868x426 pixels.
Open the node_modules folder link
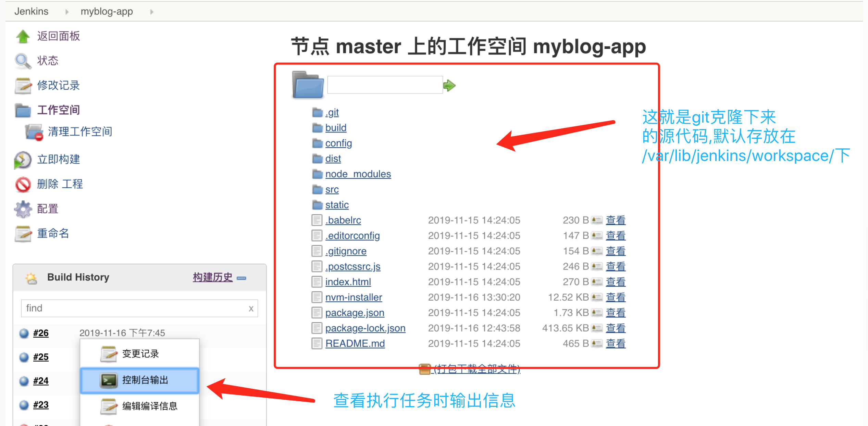tap(358, 174)
